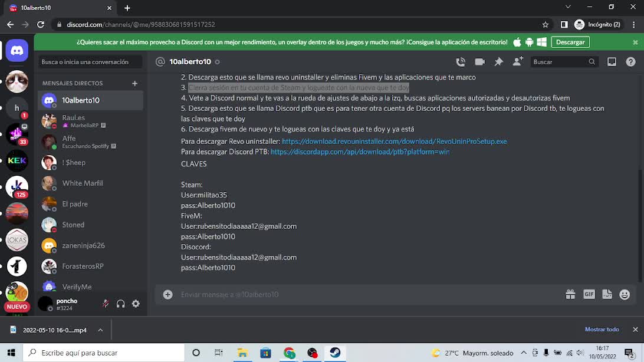Open the Raul.es conversation
Image resolution: width=644 pixels, height=362 pixels.
90,121
